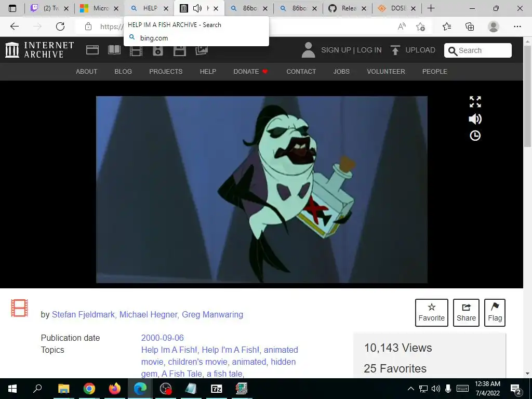
Task: Click the ABOUT menu item
Action: [x=87, y=72]
